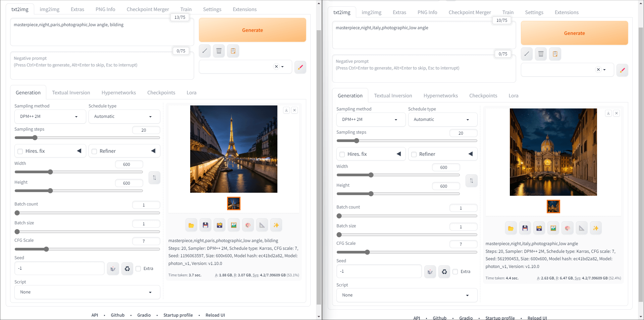Open Script dropdown in left window
This screenshot has width=644, height=320.
[x=87, y=292]
